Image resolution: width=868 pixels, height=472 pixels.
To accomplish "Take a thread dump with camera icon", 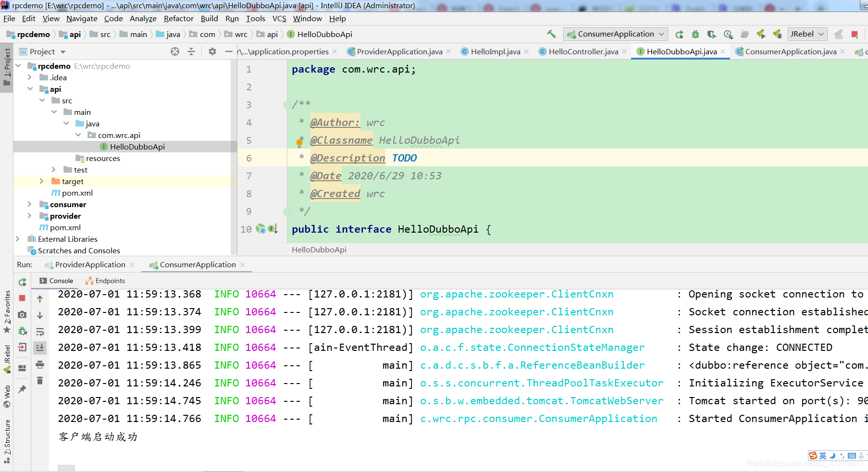I will 22,314.
